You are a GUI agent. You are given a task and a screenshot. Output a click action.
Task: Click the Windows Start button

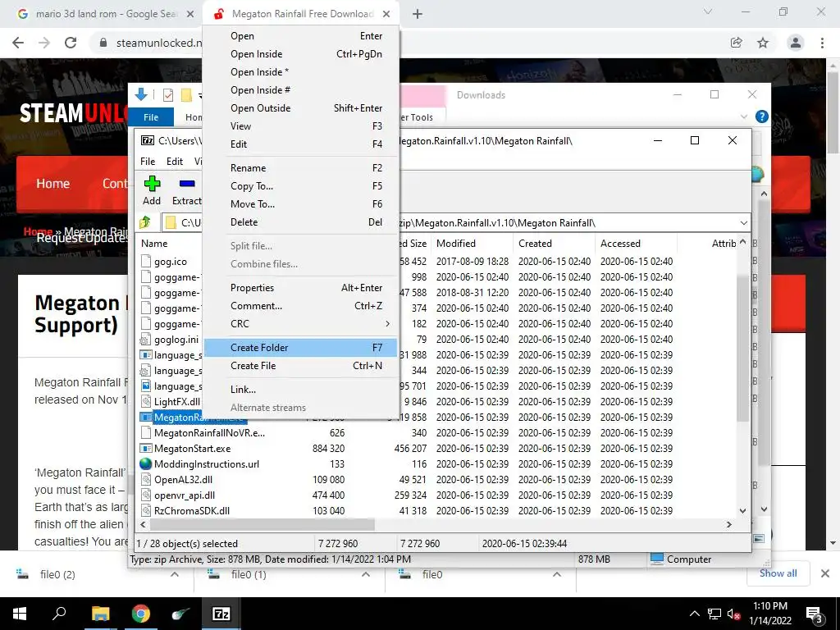coord(20,614)
